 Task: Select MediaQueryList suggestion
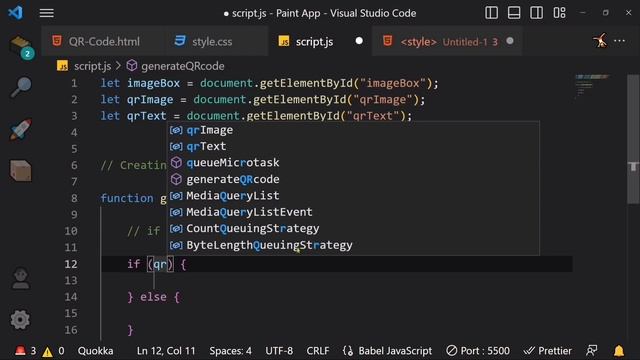click(x=353, y=196)
